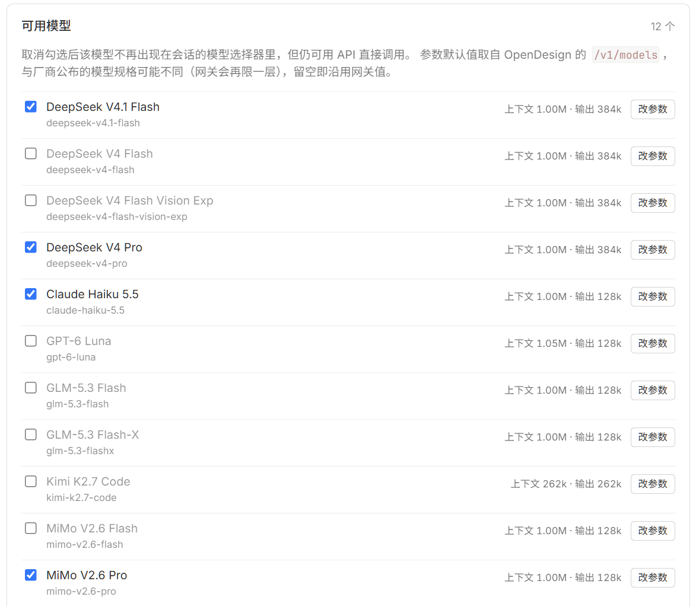Image resolution: width=696 pixels, height=616 pixels.
Task: Click model name DeepSeek V4 Flash Vision Exp
Action: tap(129, 200)
